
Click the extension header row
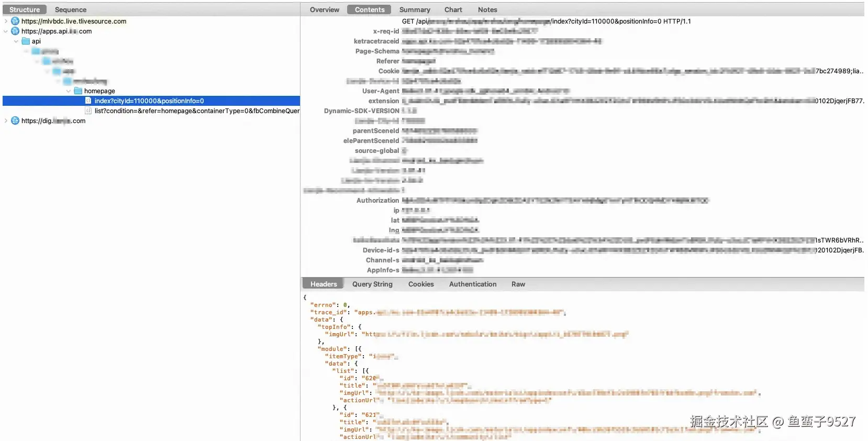click(x=583, y=101)
